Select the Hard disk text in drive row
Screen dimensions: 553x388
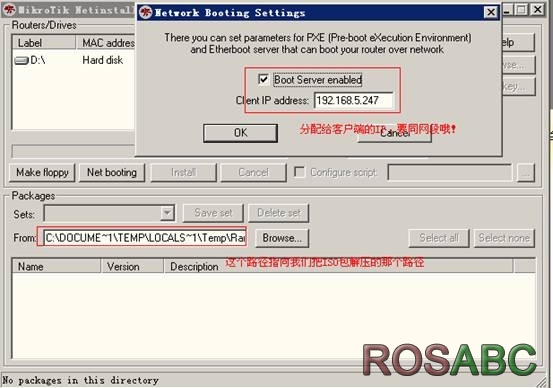pyautogui.click(x=103, y=60)
